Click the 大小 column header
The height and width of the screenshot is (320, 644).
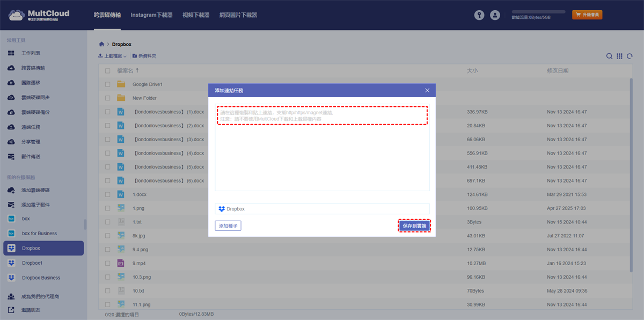coord(472,70)
